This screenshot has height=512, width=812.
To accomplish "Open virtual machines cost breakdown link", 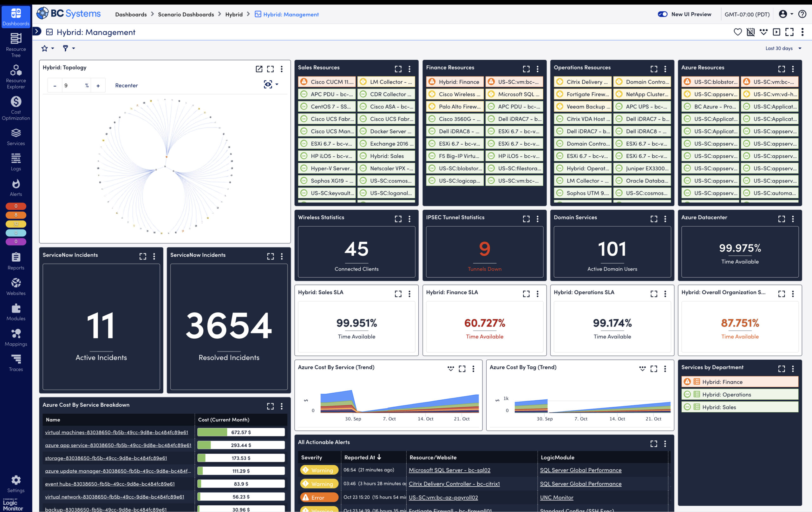I will (117, 432).
